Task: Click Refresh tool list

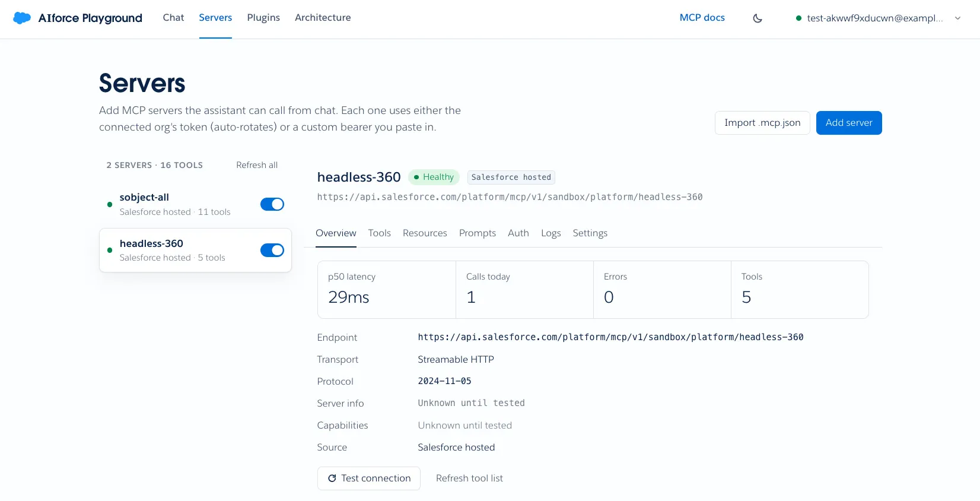Action: 469,478
